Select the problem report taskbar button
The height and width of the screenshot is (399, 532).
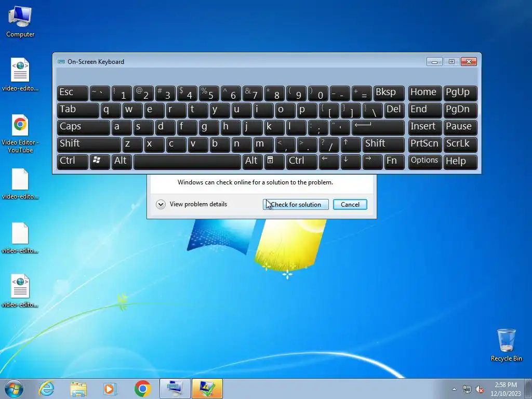[x=207, y=389]
